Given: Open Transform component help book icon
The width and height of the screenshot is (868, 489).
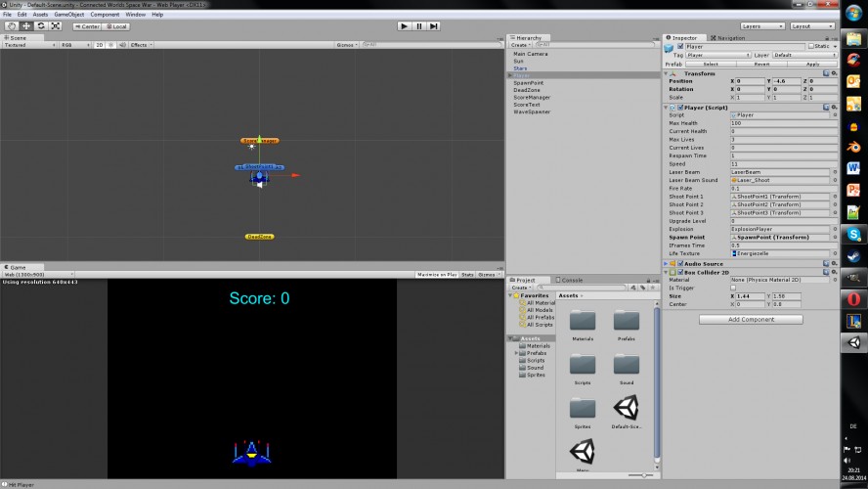Looking at the screenshot, I should 826,73.
